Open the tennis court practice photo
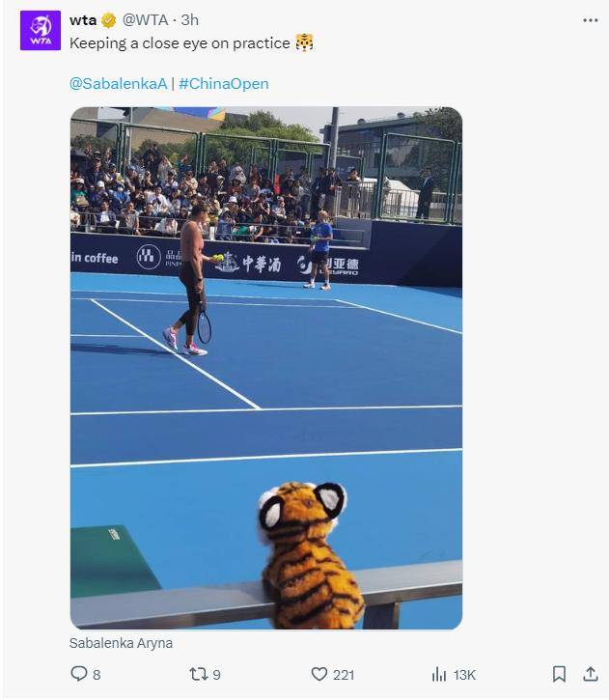Screen dimensions: 609x700 tap(266, 368)
